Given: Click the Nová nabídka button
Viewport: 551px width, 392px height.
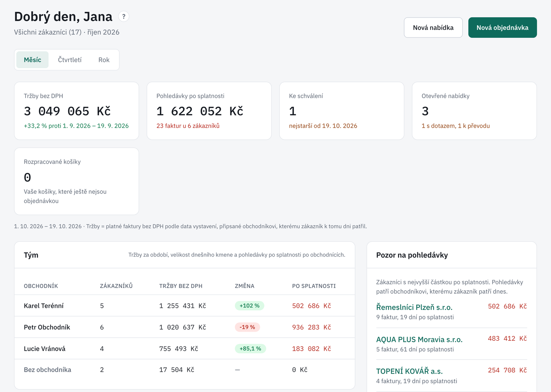Looking at the screenshot, I should pyautogui.click(x=433, y=28).
